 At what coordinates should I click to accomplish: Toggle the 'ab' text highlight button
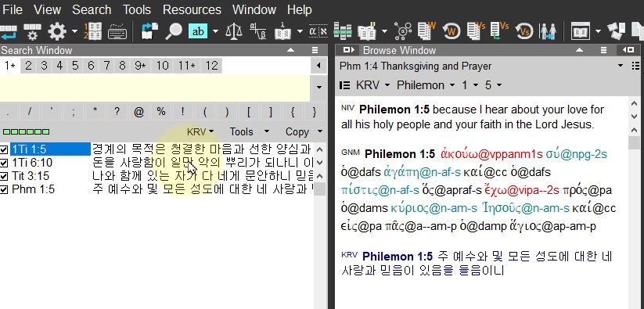click(x=198, y=31)
